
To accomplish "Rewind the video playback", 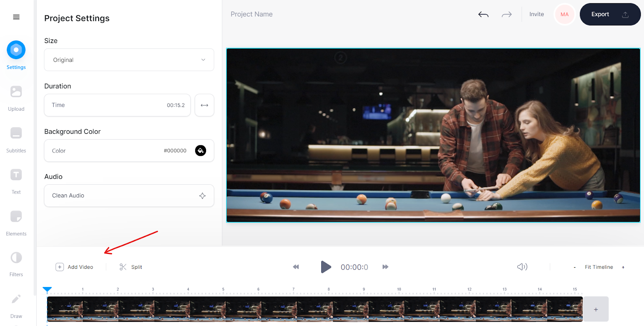I will coord(296,267).
